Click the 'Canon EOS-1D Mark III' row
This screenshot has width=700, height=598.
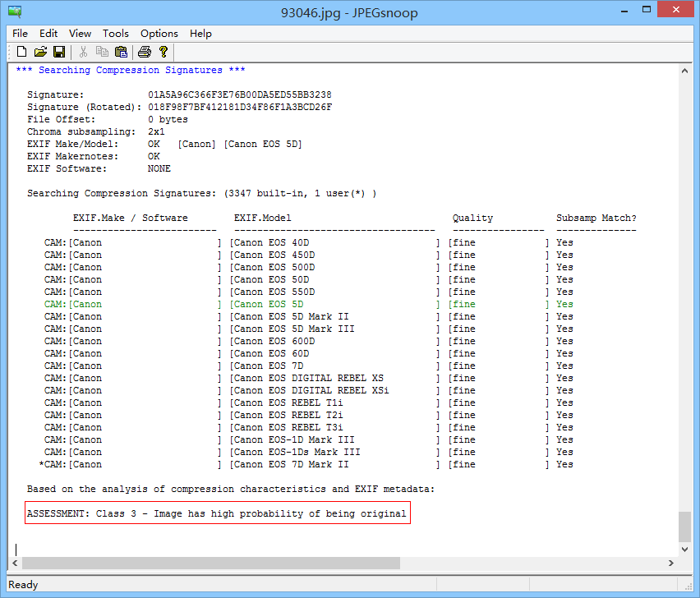308,439
